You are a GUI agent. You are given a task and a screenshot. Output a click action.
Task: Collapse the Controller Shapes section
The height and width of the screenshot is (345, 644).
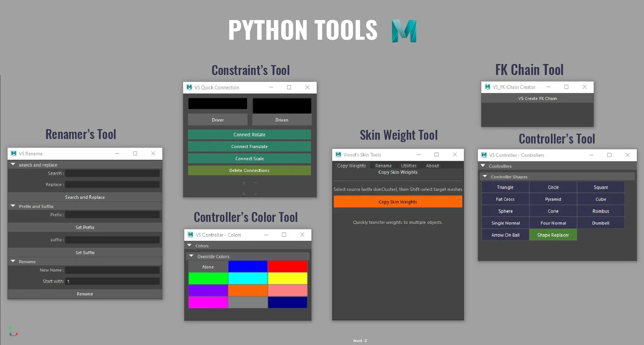[x=485, y=176]
